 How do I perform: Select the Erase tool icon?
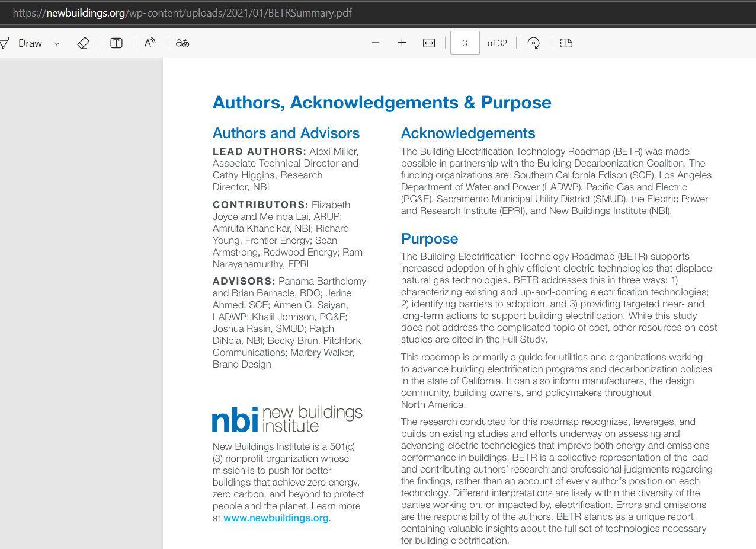coord(83,43)
